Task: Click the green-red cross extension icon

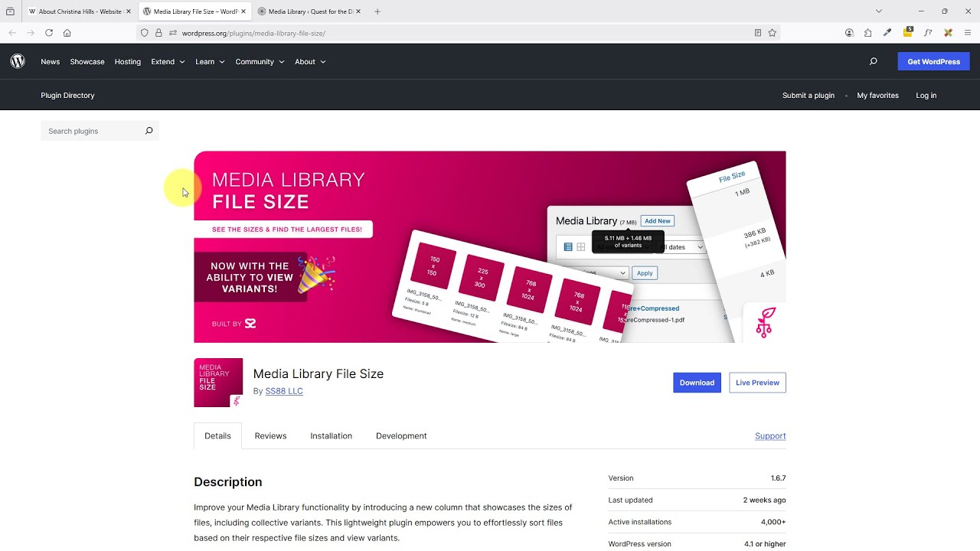Action: (x=948, y=33)
